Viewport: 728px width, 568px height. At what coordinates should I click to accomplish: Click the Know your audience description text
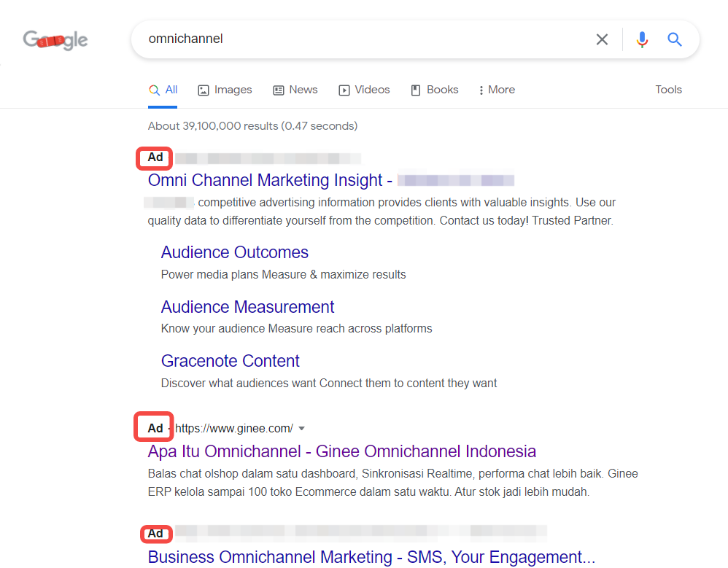click(296, 329)
